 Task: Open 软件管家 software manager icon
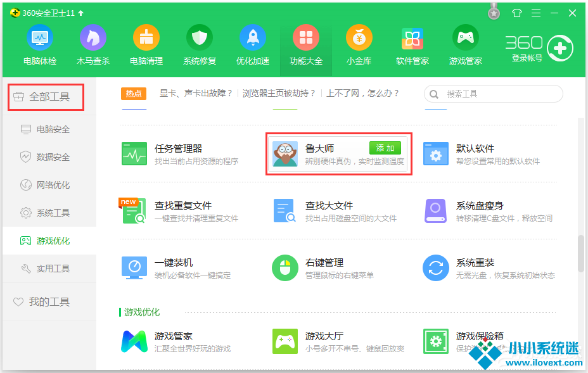(412, 38)
